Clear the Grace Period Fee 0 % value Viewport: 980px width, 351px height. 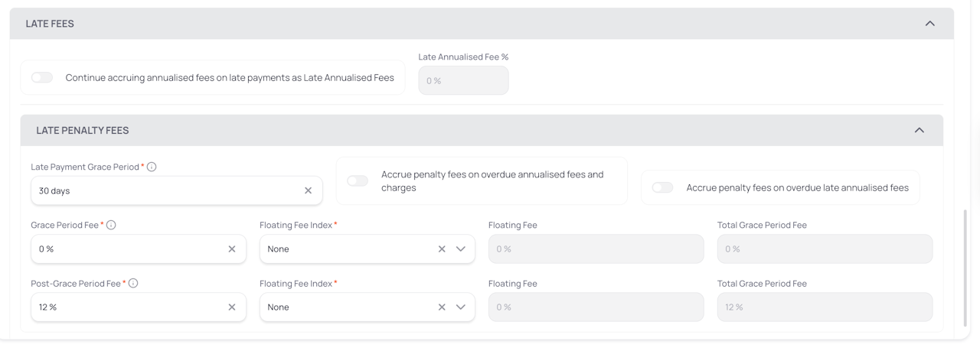[232, 249]
